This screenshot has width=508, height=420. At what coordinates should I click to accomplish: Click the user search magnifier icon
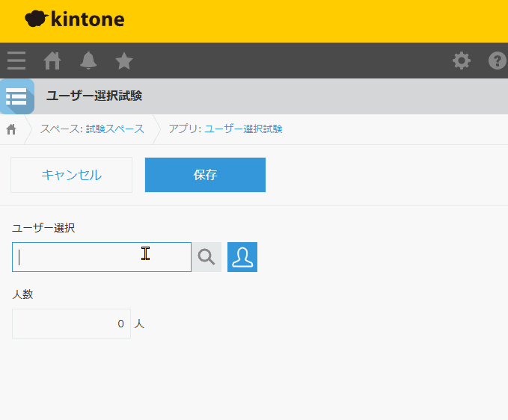206,257
